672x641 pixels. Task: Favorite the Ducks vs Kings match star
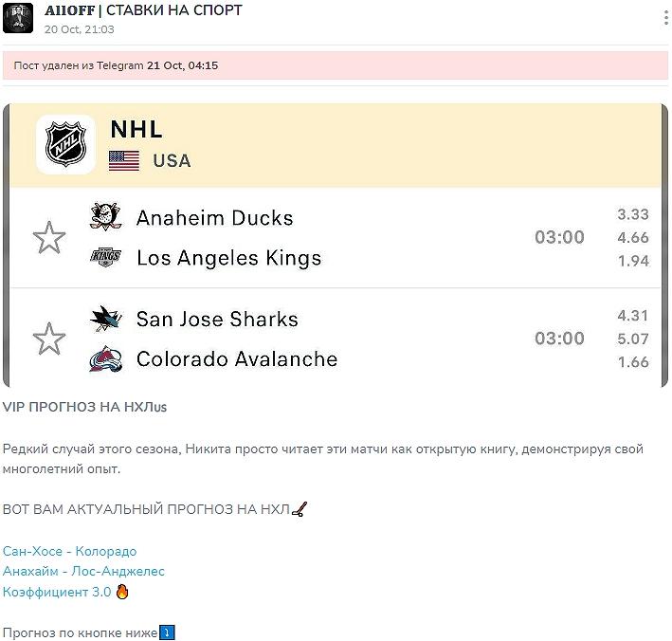pyautogui.click(x=49, y=238)
